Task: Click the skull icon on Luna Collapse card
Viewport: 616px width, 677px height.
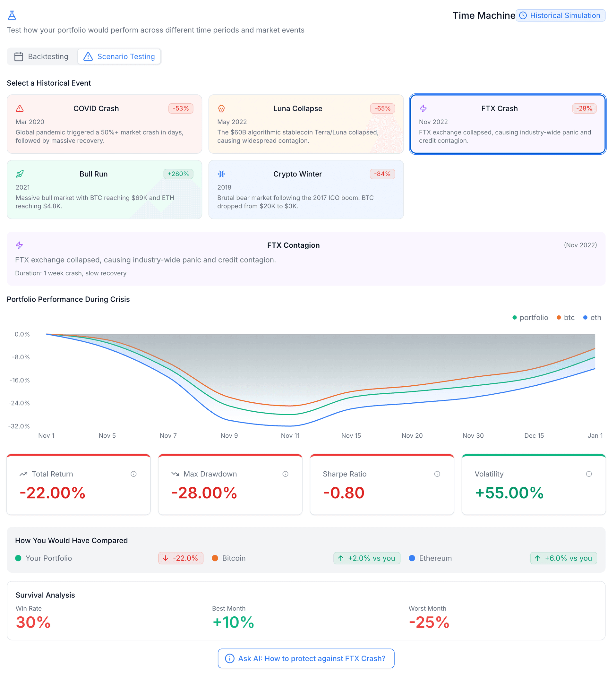Action: point(221,108)
